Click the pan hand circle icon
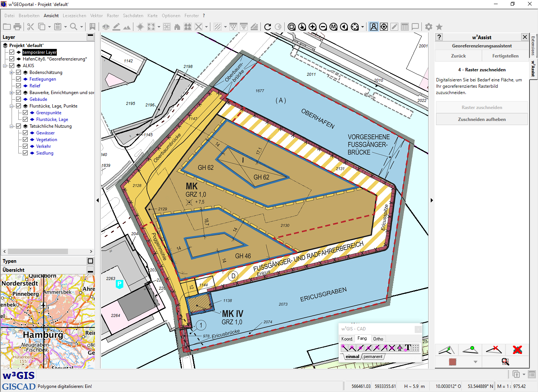 click(302, 27)
